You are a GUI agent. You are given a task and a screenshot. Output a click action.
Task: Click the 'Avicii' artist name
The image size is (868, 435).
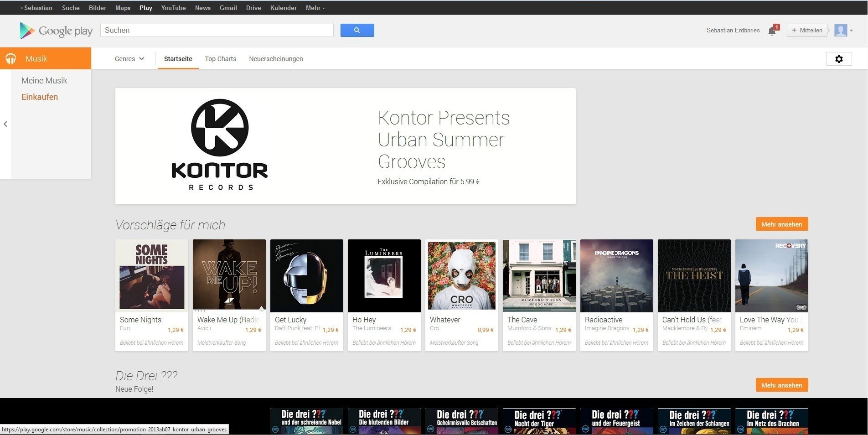(204, 328)
